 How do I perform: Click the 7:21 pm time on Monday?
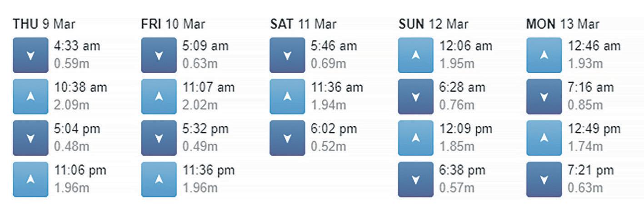[x=591, y=171]
